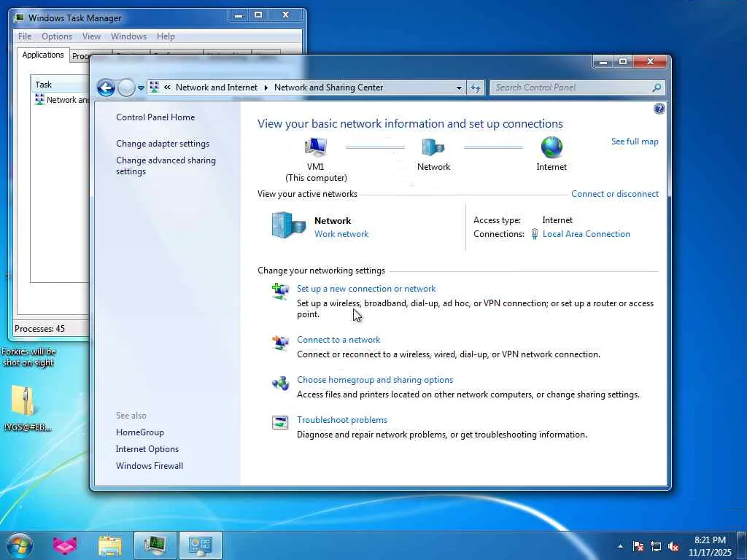The image size is (747, 560).
Task: Click the double chevron in the address bar
Action: (167, 87)
